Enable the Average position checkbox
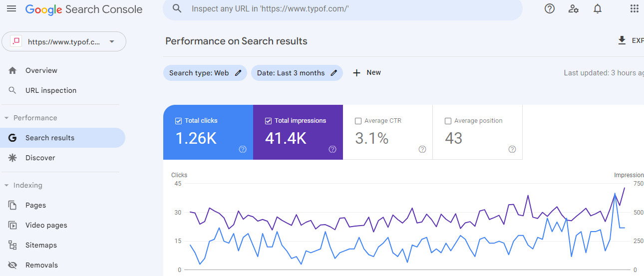The width and height of the screenshot is (644, 276). [x=448, y=121]
